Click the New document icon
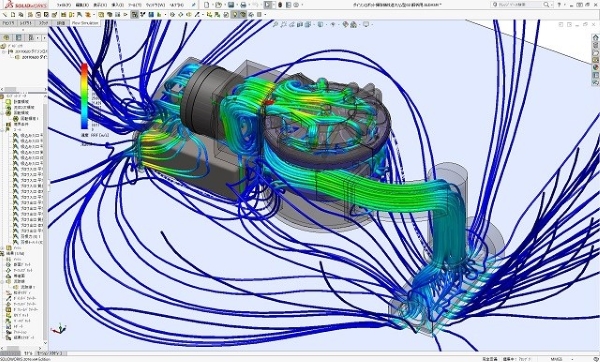The width and height of the screenshot is (600, 362). 207,5
